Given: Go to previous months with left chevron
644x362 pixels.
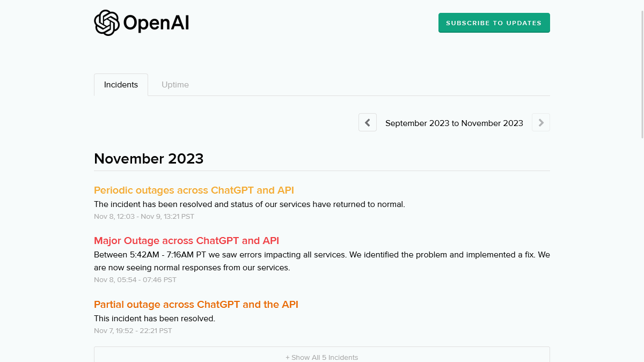Looking at the screenshot, I should [368, 123].
